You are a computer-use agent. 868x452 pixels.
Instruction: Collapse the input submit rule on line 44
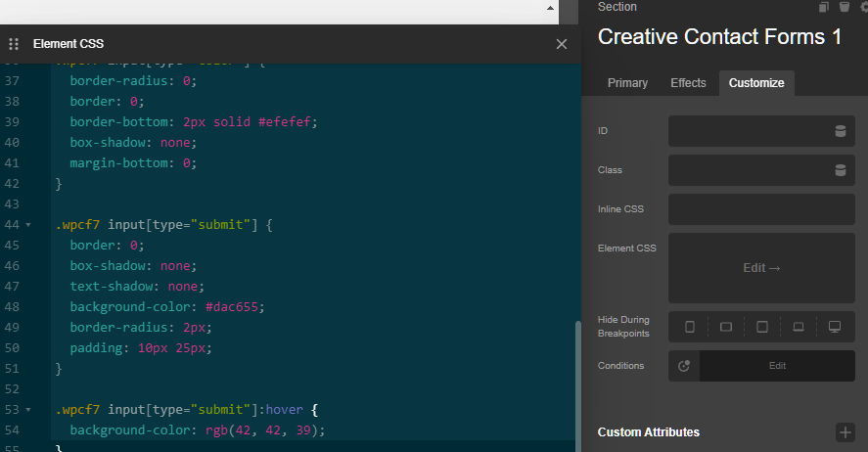click(28, 226)
